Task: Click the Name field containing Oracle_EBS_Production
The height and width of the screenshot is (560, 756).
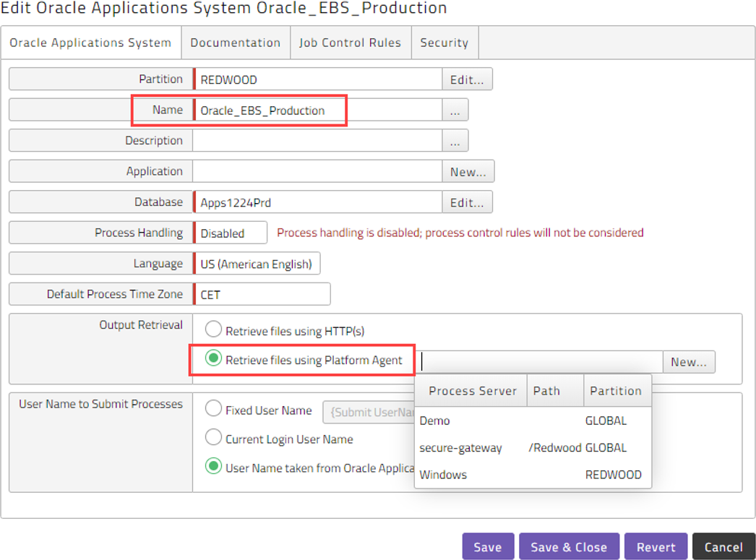Action: click(318, 111)
